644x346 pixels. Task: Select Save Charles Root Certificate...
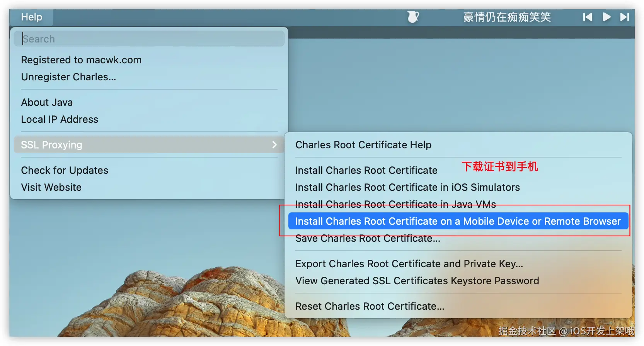point(458,238)
